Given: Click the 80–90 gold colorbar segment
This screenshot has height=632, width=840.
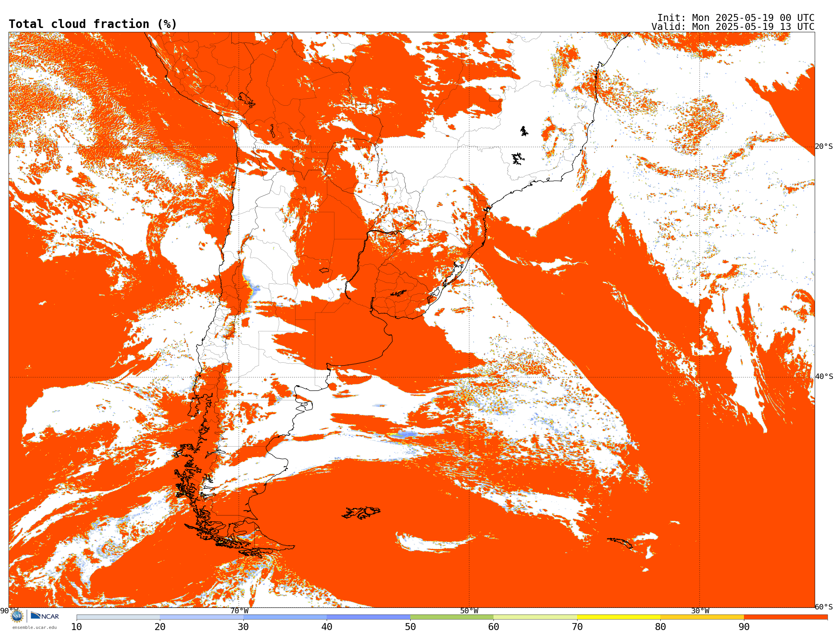Looking at the screenshot, I should point(702,617).
